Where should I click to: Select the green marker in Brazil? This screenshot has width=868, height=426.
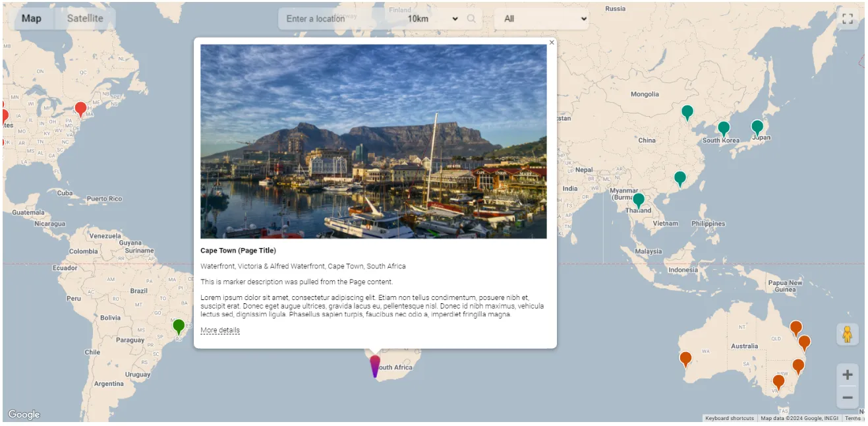pyautogui.click(x=179, y=326)
